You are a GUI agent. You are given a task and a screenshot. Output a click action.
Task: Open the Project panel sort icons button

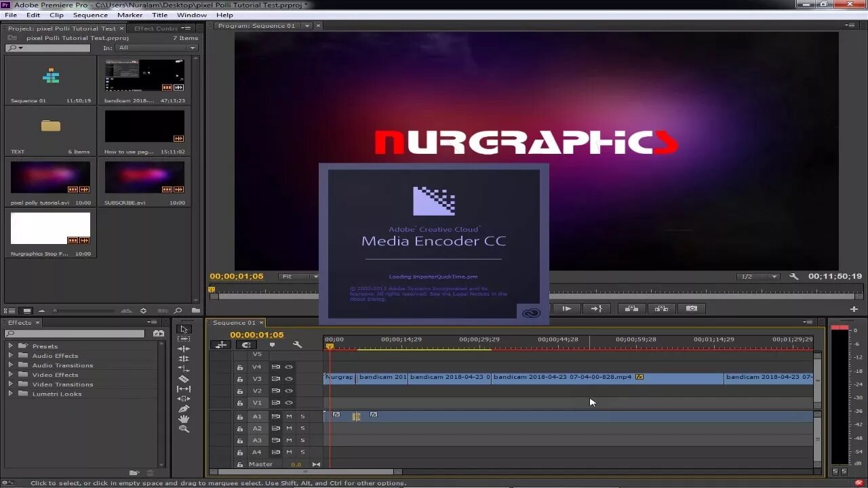tap(143, 311)
